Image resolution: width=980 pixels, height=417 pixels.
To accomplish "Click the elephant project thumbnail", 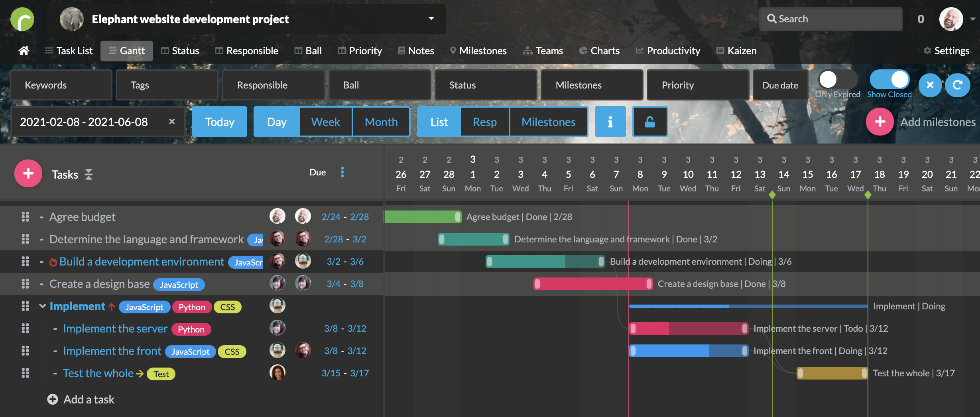I will click(x=72, y=19).
